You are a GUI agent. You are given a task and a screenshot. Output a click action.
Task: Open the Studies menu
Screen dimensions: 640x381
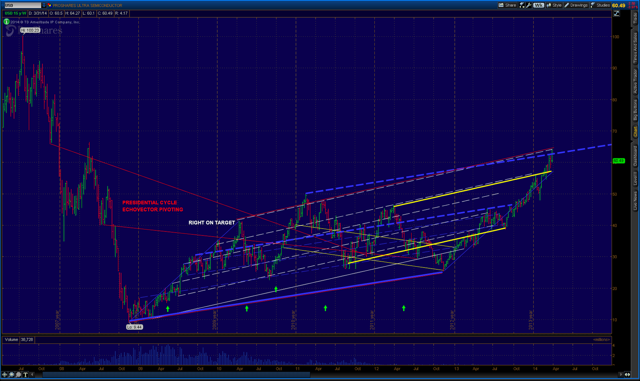pyautogui.click(x=600, y=5)
